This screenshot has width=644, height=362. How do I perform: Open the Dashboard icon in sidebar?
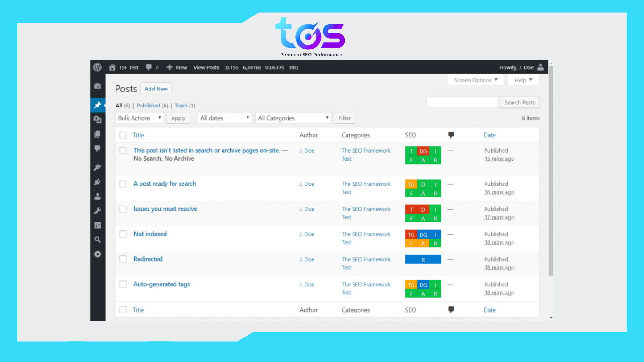coord(98,86)
